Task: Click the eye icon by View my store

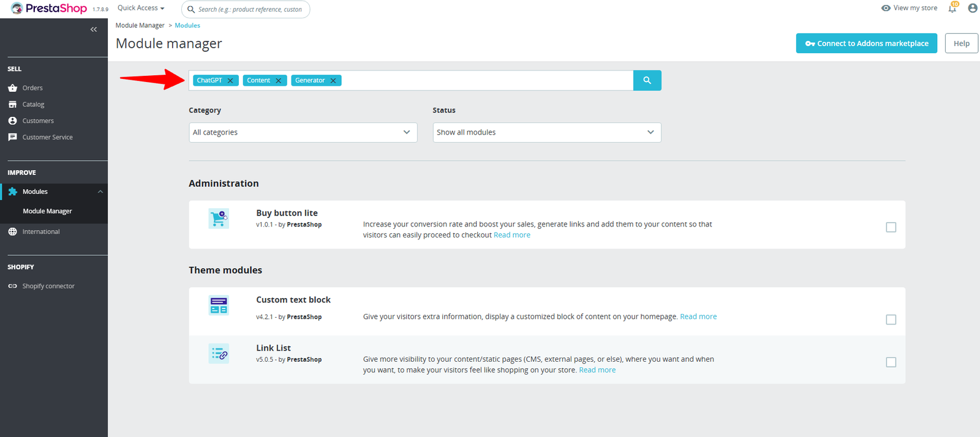Action: tap(886, 8)
